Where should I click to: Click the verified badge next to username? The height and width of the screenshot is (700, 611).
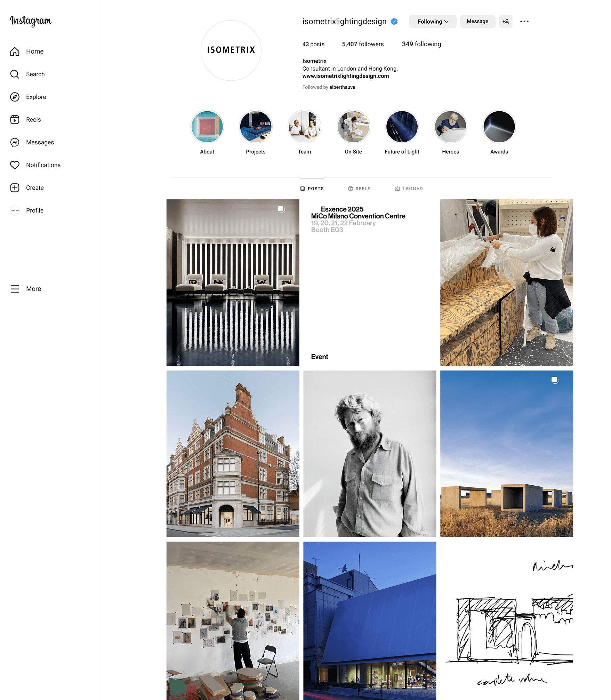click(x=394, y=22)
